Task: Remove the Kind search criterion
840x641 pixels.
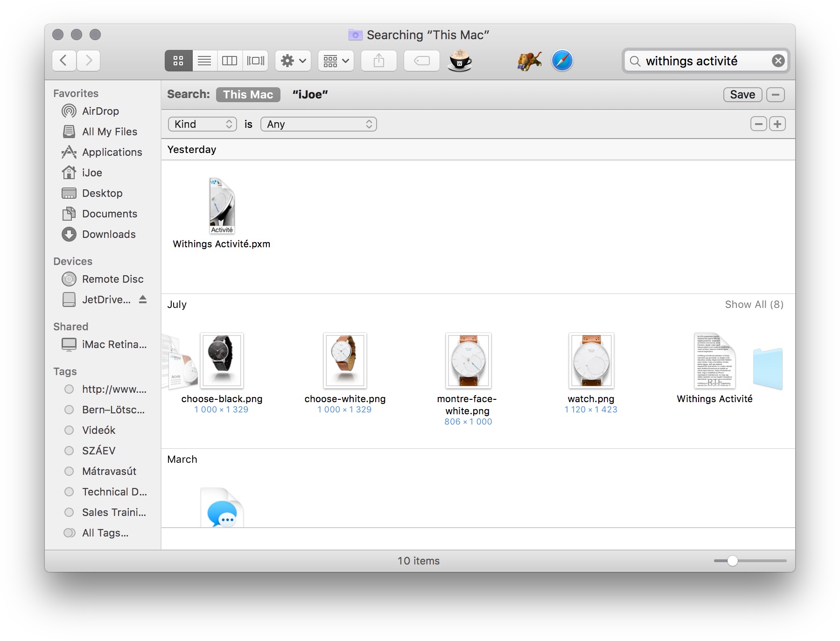Action: pos(759,124)
